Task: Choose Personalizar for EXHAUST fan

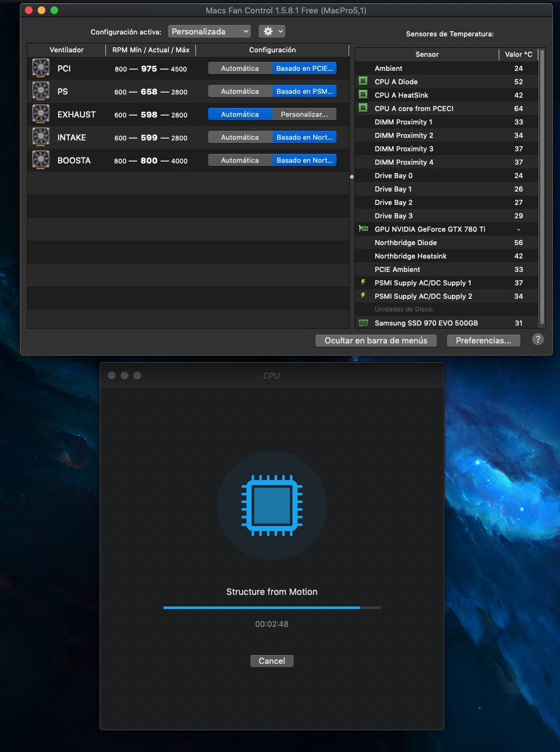Action: 304,114
